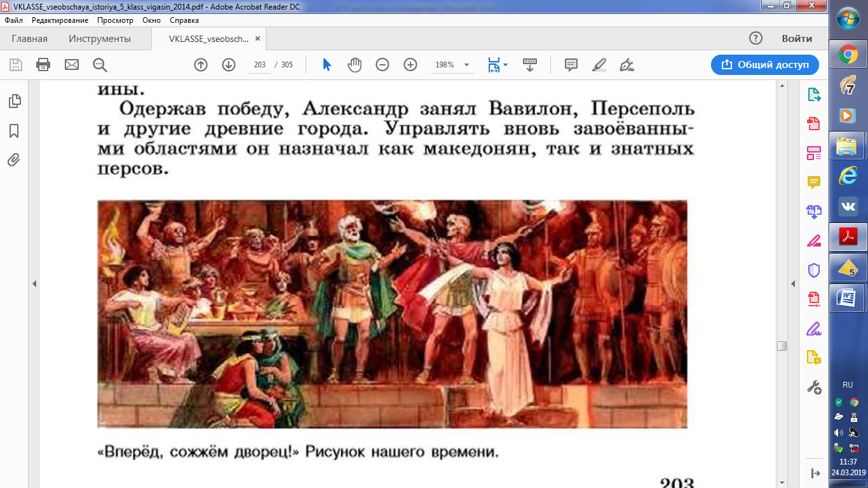Open the fit page options dropdown arrow
The height and width of the screenshot is (488, 868).
tap(506, 65)
